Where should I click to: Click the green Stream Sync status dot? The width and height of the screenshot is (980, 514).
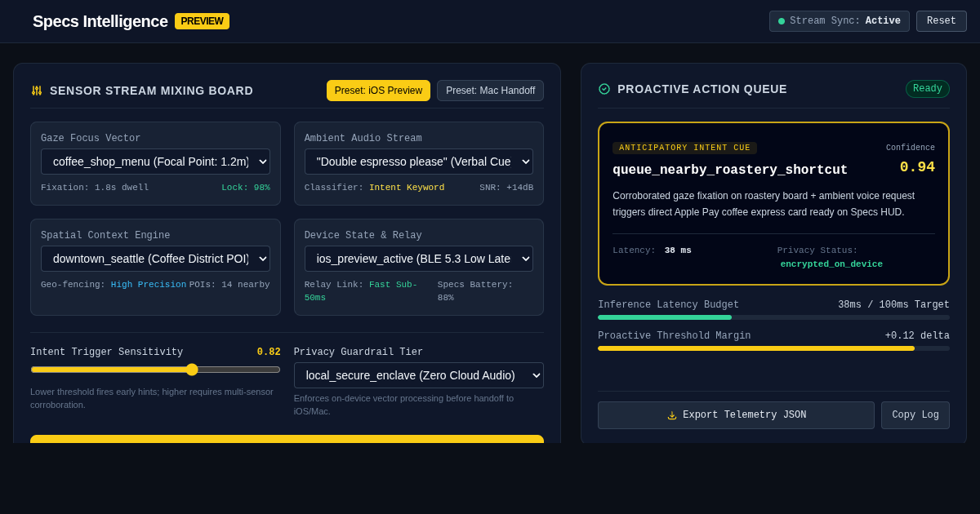(x=782, y=21)
